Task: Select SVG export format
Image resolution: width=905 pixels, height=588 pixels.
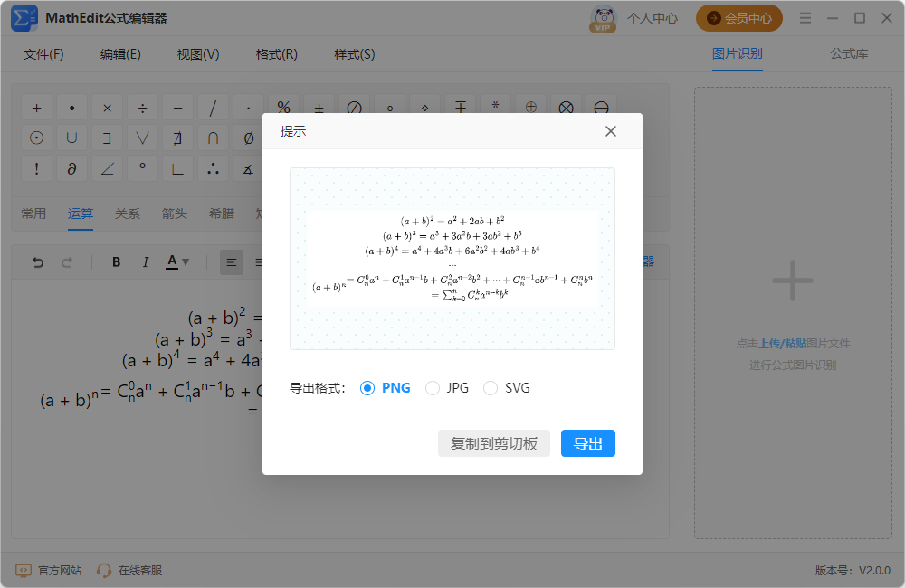Action: (506, 388)
